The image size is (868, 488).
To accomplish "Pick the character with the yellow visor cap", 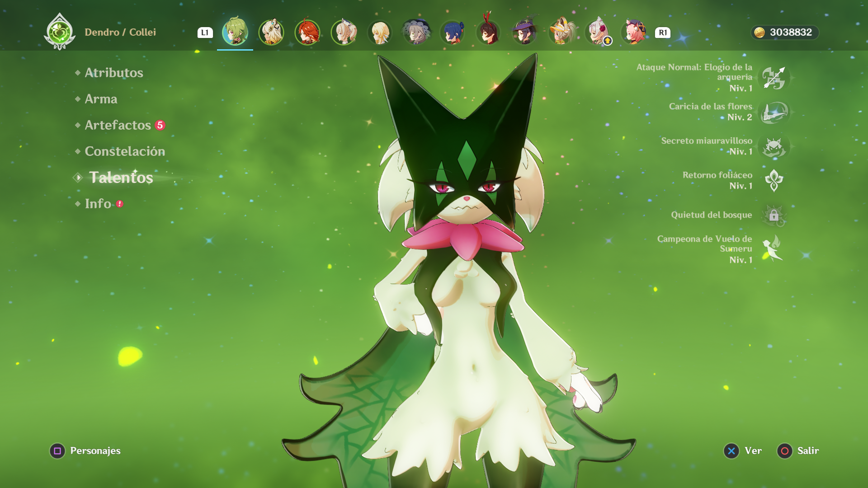I will 561,32.
